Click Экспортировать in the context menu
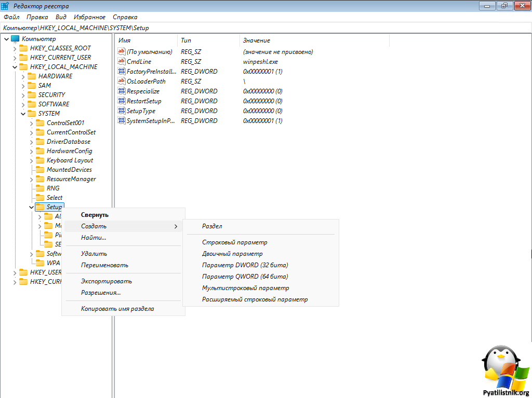Screen dimensions: 532x398 106,281
